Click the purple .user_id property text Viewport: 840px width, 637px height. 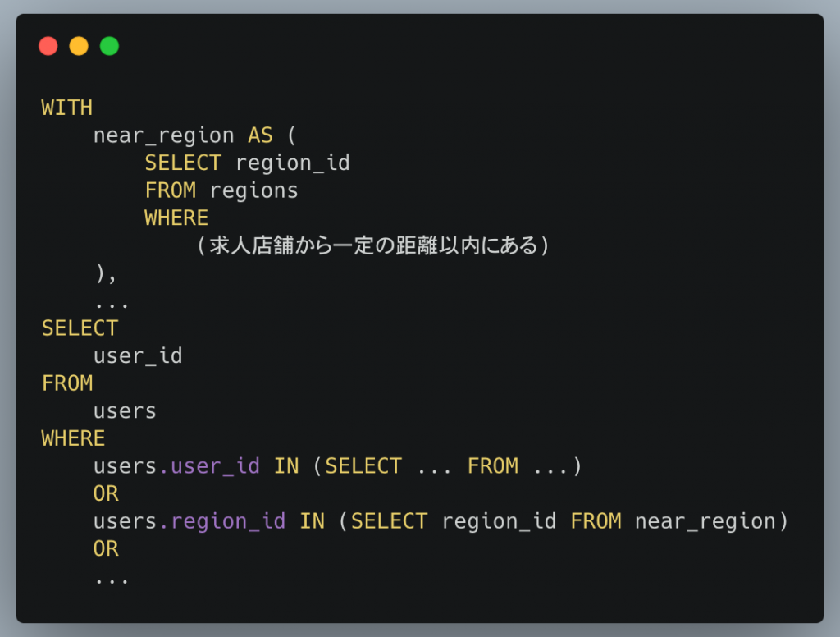[209, 466]
